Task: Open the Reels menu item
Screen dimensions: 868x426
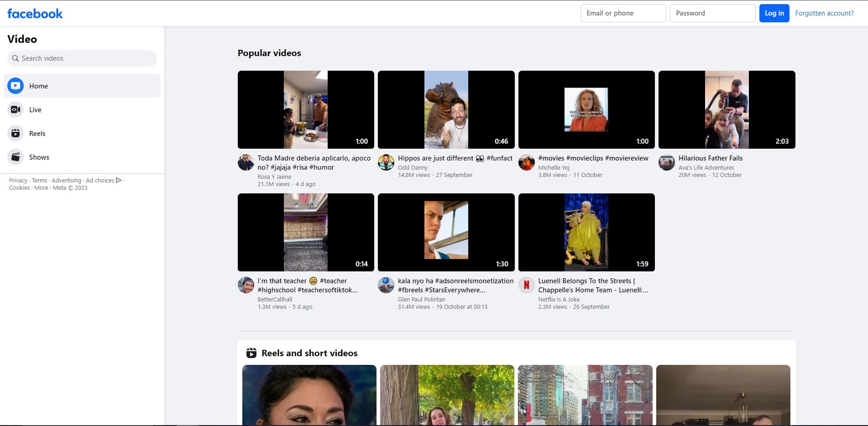Action: coord(82,133)
